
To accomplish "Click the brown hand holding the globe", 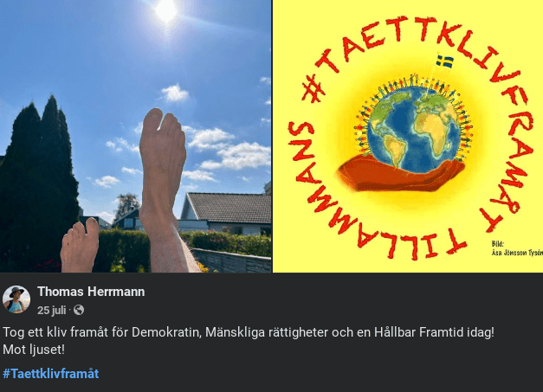I will tap(402, 175).
